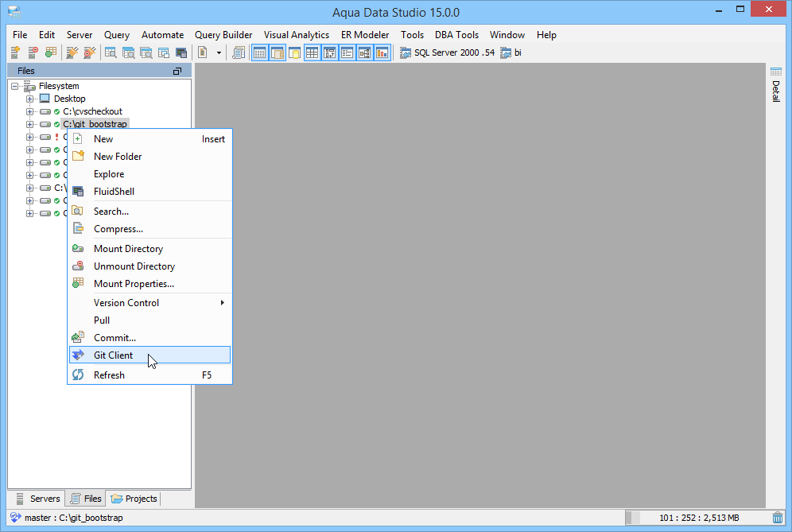Choose Pull from the context menu
Viewport: 792px width, 532px height.
[150, 320]
